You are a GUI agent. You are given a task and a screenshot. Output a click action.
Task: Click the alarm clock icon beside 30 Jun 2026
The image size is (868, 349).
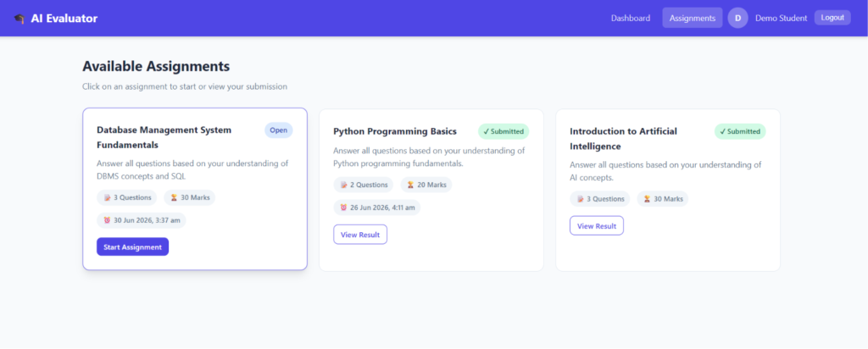point(108,220)
